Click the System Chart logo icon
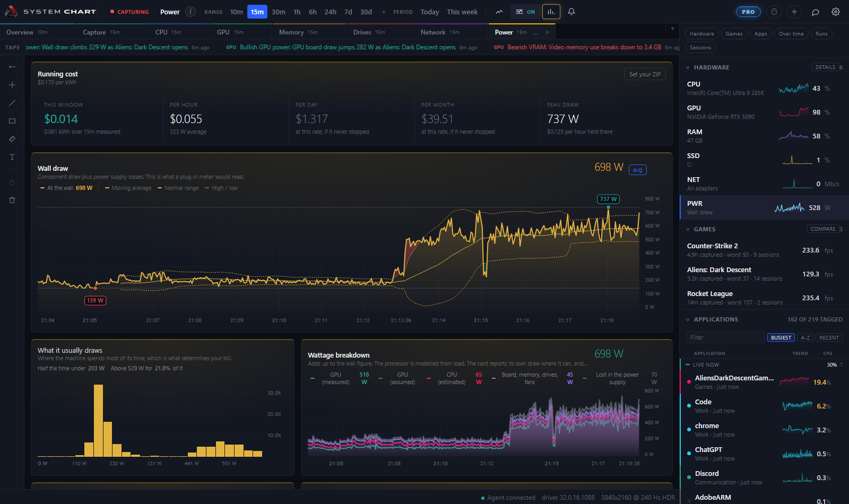This screenshot has width=849, height=504. pyautogui.click(x=11, y=11)
